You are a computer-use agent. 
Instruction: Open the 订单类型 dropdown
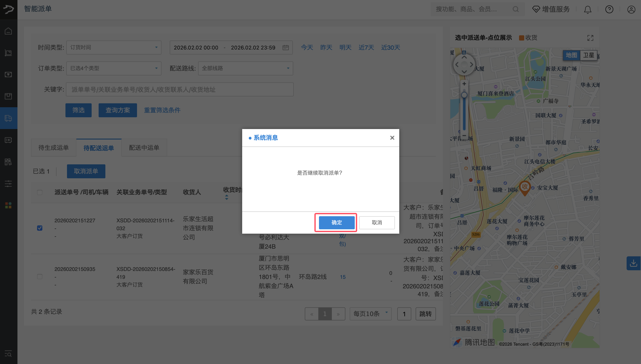pyautogui.click(x=114, y=68)
